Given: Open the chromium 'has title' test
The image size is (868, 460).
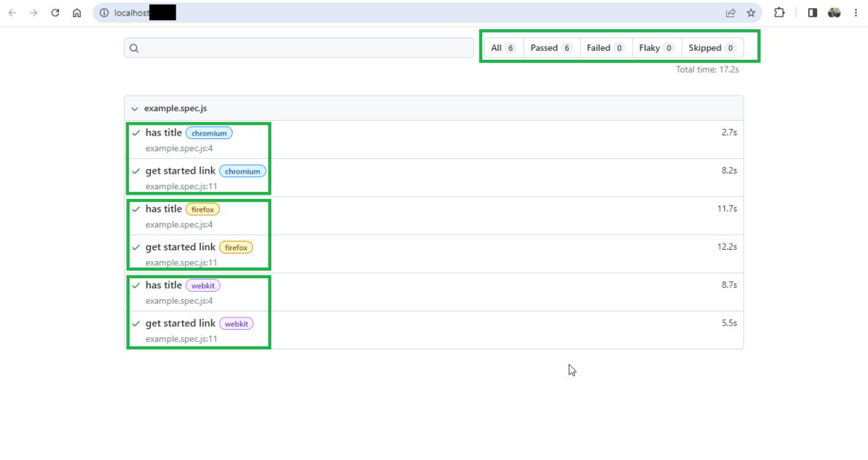Looking at the screenshot, I should pyautogui.click(x=163, y=133).
